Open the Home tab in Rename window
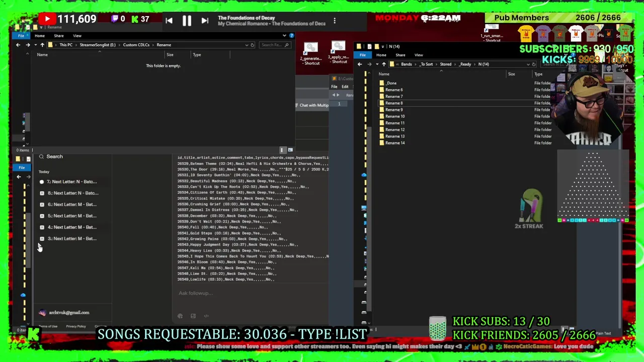The image size is (644, 362). coord(40,36)
